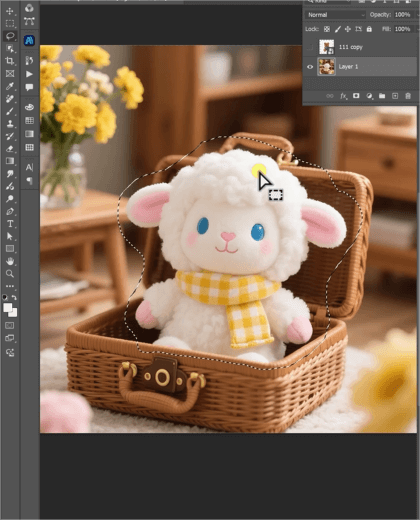
Task: Open the Patterns panel grid icon
Action: tap(29, 147)
